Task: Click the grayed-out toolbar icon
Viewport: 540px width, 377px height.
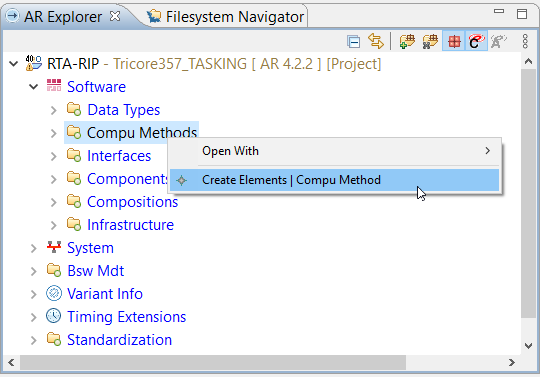Action: [x=498, y=41]
